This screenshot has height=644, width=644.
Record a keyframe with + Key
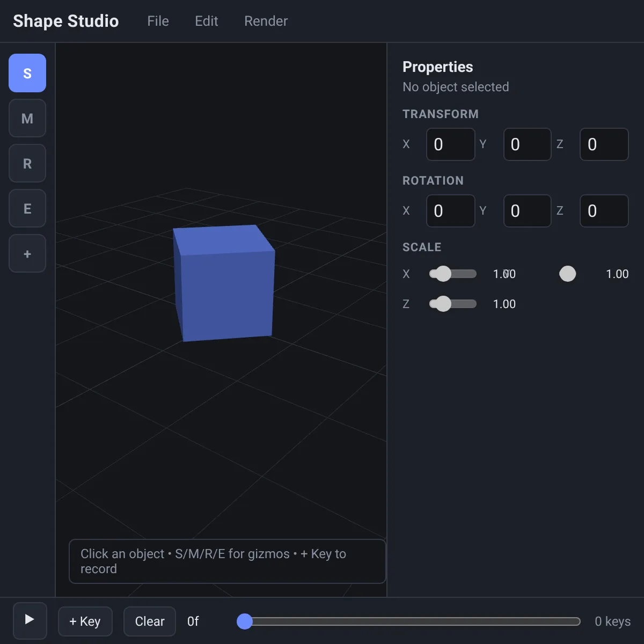[85, 621]
